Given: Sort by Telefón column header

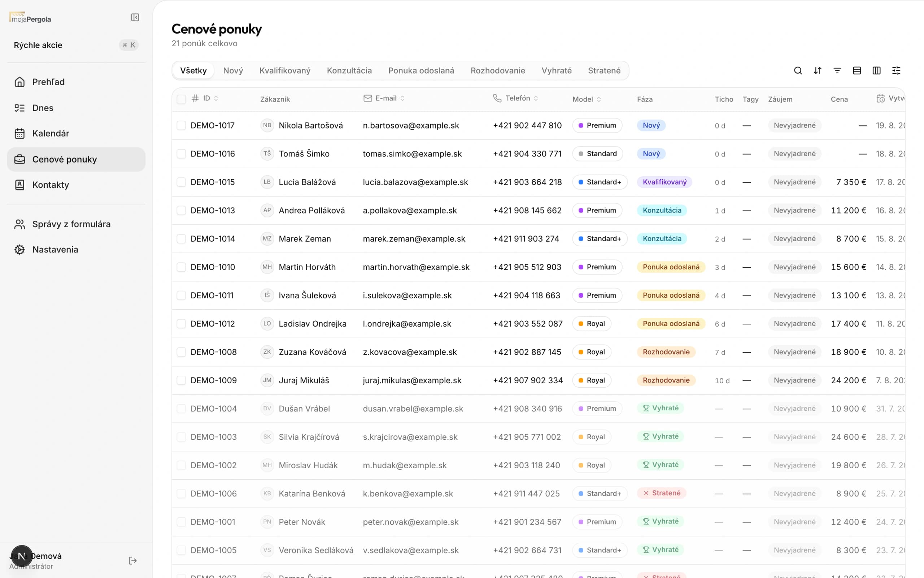Looking at the screenshot, I should point(515,98).
